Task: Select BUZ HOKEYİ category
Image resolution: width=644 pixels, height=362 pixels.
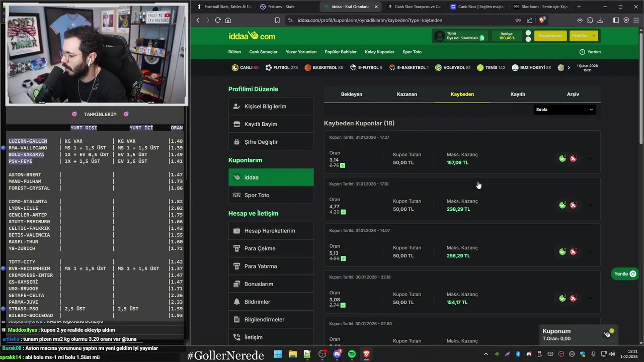Action: click(x=531, y=67)
